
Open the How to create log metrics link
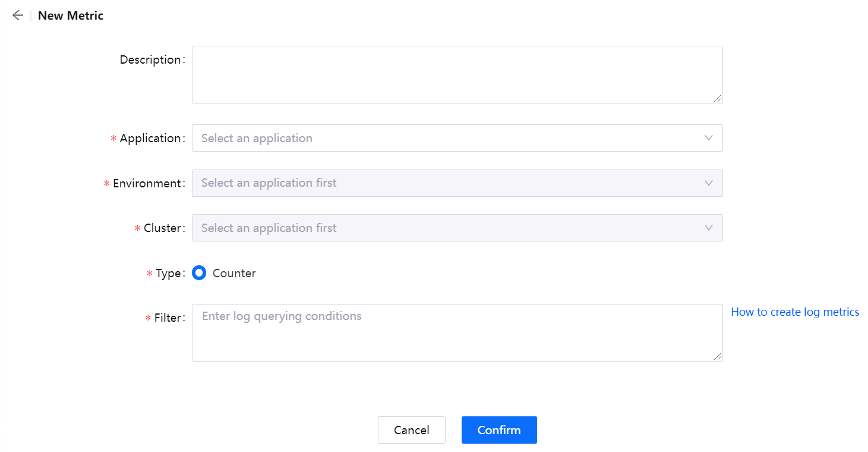(795, 312)
